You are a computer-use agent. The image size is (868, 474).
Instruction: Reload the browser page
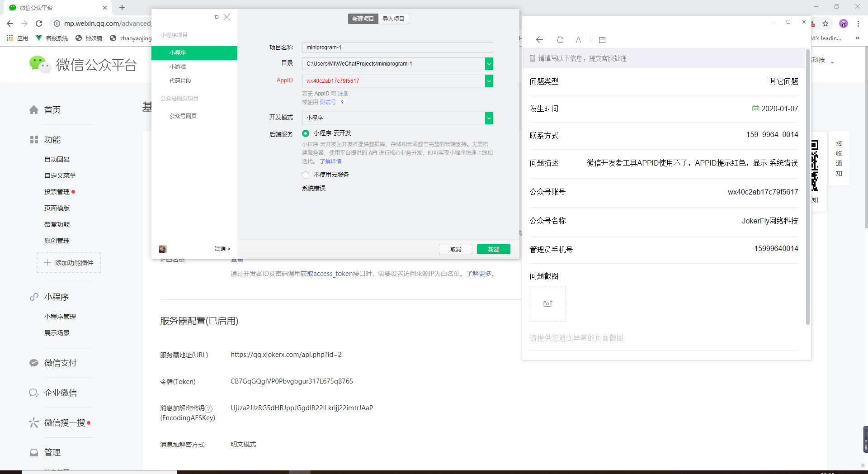(39, 24)
